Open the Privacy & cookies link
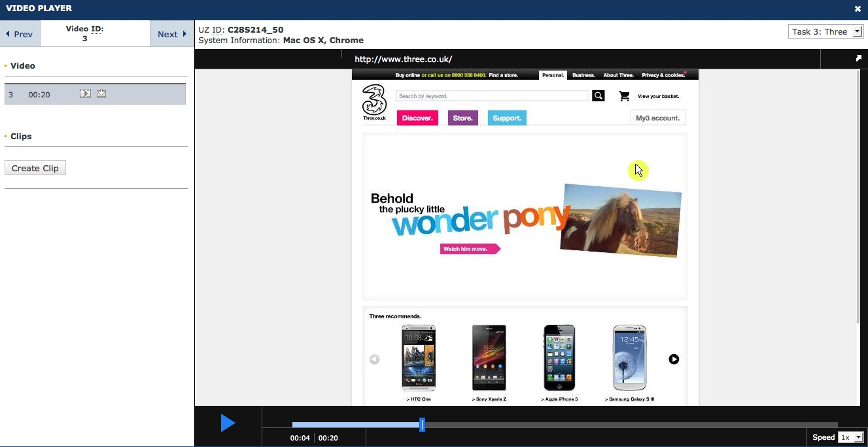 click(x=663, y=75)
